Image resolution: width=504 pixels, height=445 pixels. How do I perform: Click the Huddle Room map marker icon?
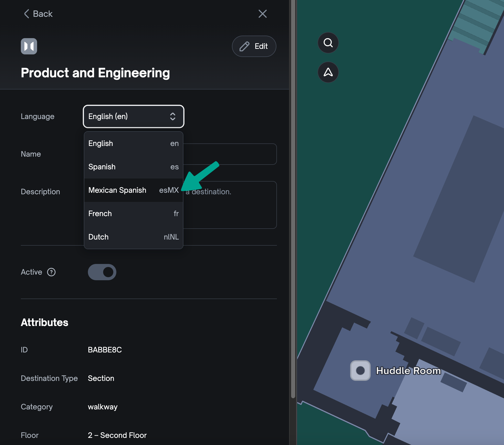(x=360, y=370)
